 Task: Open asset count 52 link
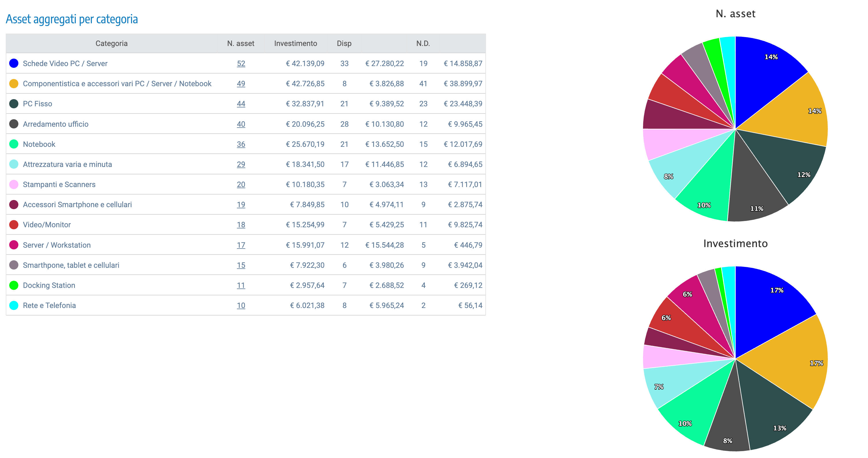click(x=241, y=63)
